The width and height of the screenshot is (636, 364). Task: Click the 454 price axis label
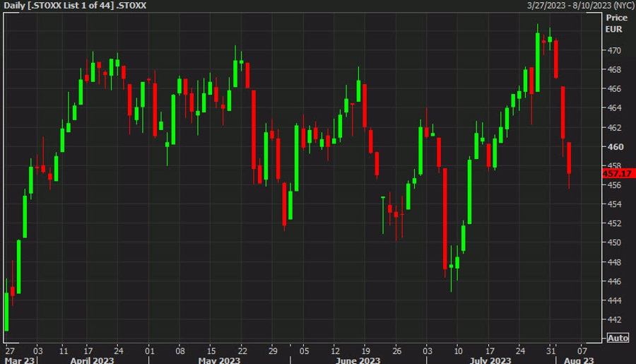click(613, 204)
